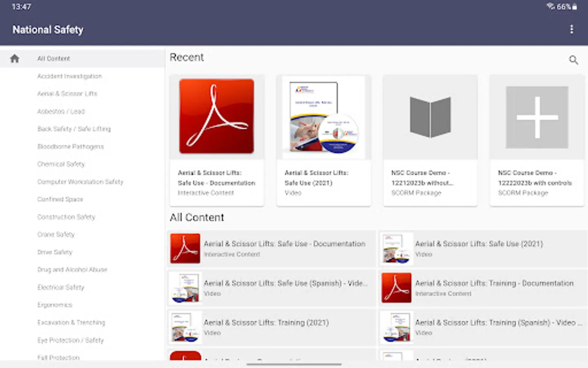Open the Ergonomics sidebar category
The image size is (588, 368).
pos(55,305)
